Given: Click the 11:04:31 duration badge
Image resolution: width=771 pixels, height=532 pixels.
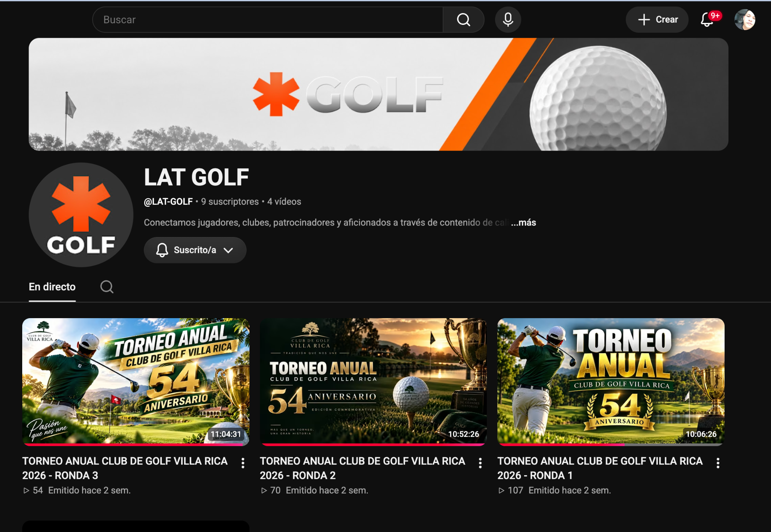Looking at the screenshot, I should (226, 434).
